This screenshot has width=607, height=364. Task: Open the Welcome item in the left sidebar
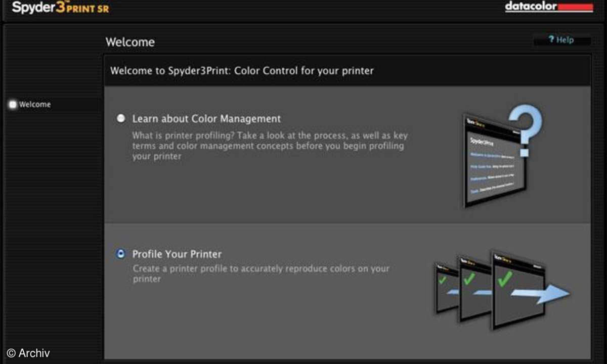pos(34,104)
